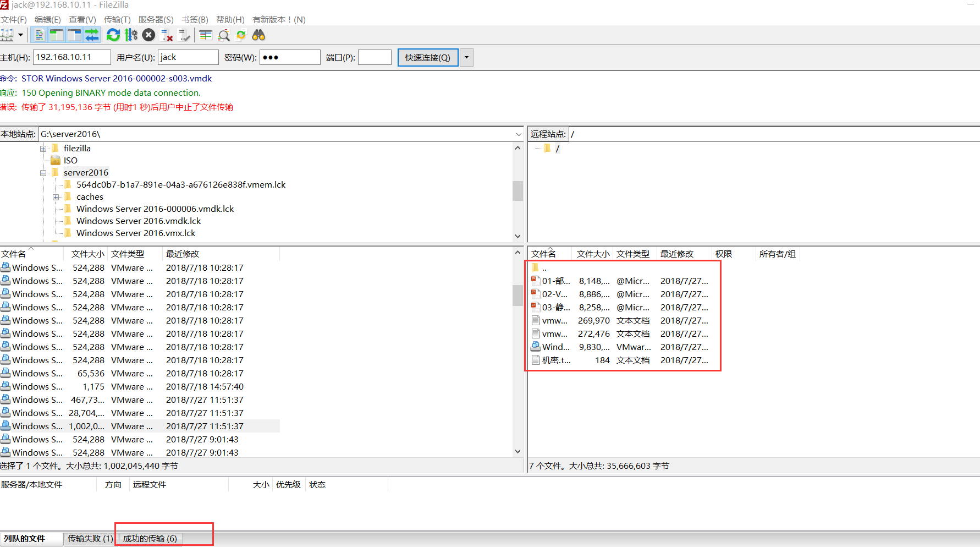
Task: Open the quick connect history dropdown
Action: click(x=466, y=57)
